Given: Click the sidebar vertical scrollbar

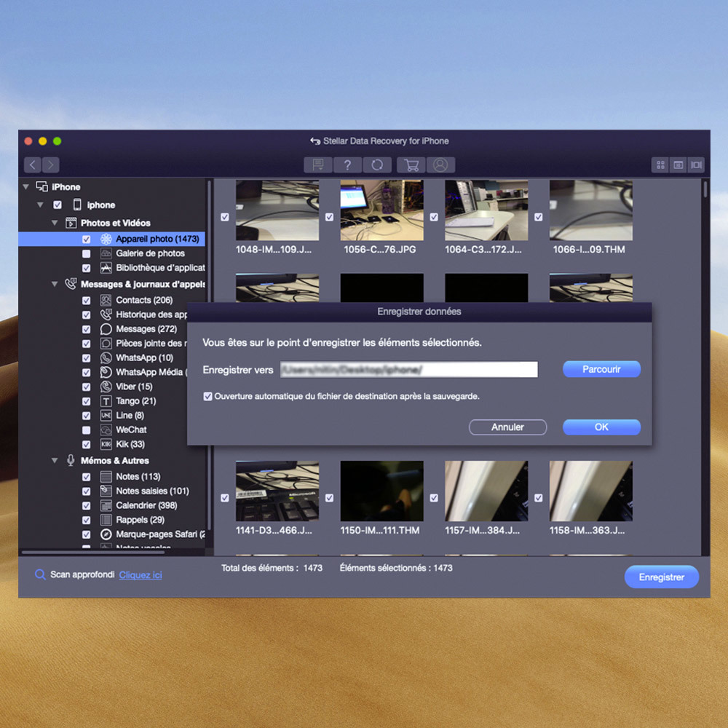Looking at the screenshot, I should pos(210,355).
